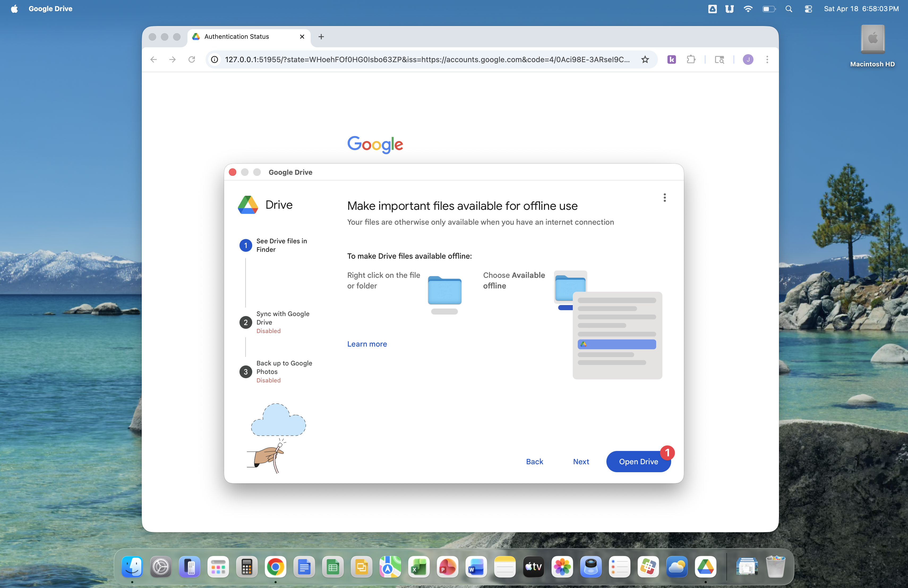
Task: Open the Chrome three-dot menu
Action: pos(767,59)
